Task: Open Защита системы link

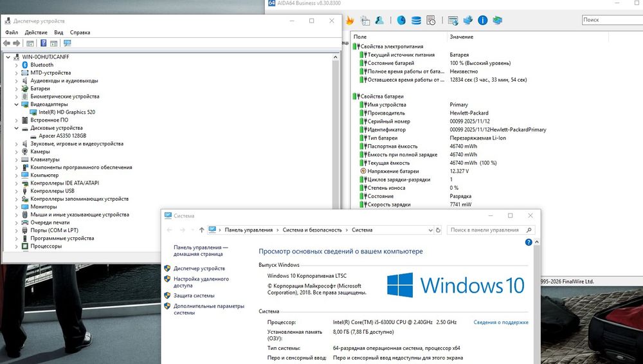Action: pyautogui.click(x=194, y=295)
